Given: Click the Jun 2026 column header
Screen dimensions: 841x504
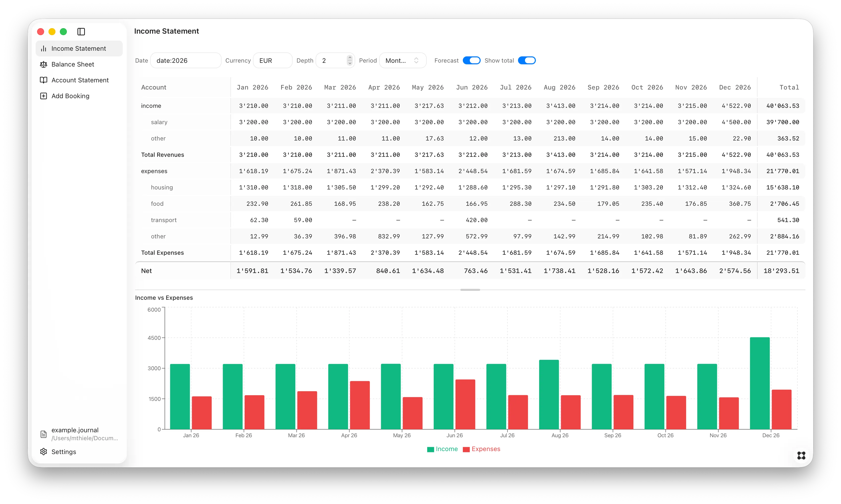Looking at the screenshot, I should click(x=472, y=87).
